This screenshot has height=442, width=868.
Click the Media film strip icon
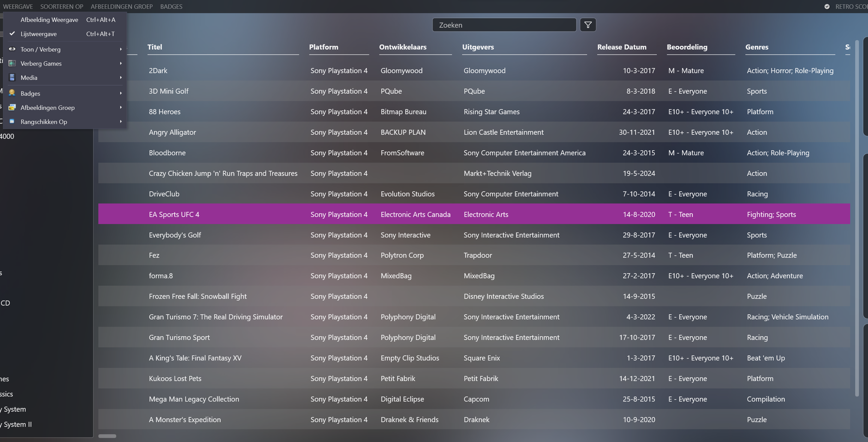pyautogui.click(x=12, y=77)
